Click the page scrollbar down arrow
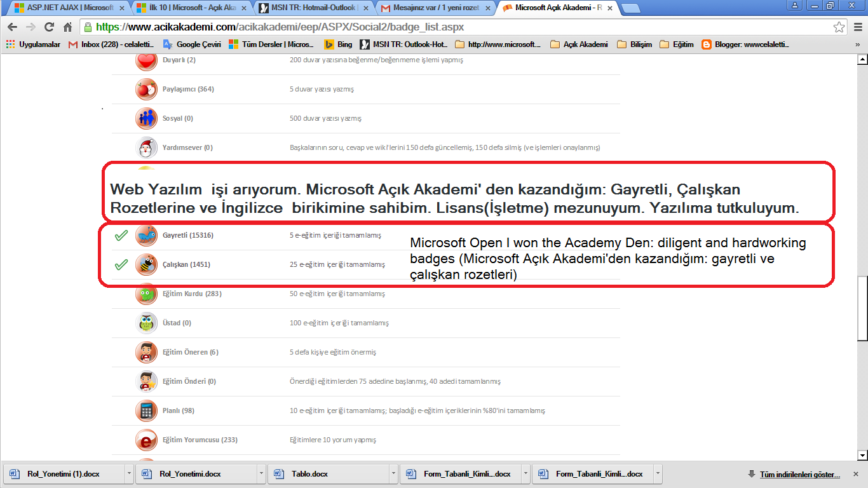This screenshot has width=868, height=488. click(x=862, y=455)
